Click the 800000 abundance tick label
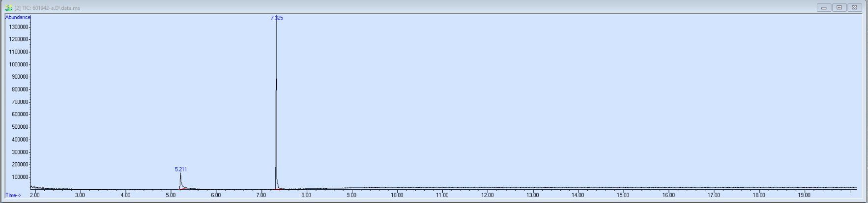The height and width of the screenshot is (203, 868). [x=20, y=89]
